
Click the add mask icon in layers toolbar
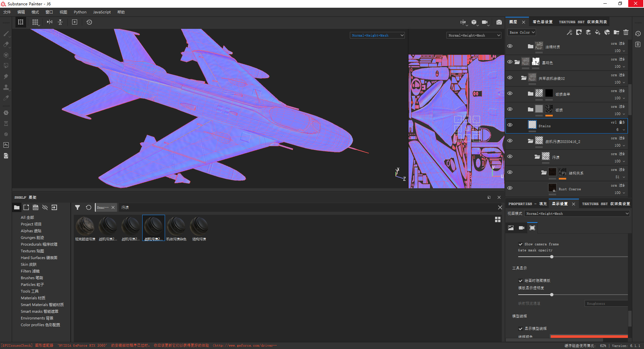[x=579, y=33]
